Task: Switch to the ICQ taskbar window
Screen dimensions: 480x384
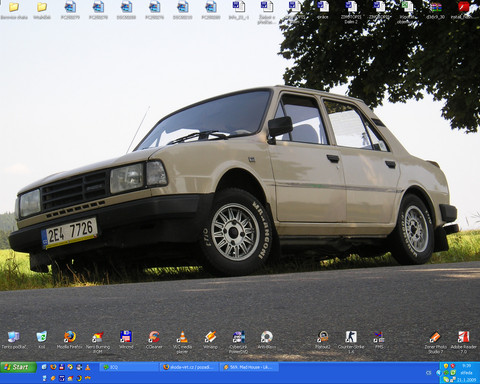Action: coord(129,367)
